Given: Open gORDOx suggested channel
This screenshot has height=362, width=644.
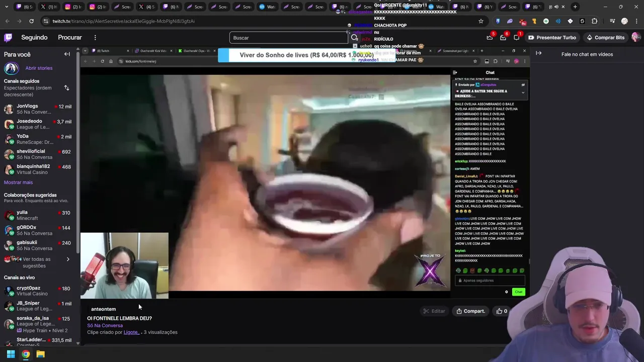Looking at the screenshot, I should [x=38, y=230].
